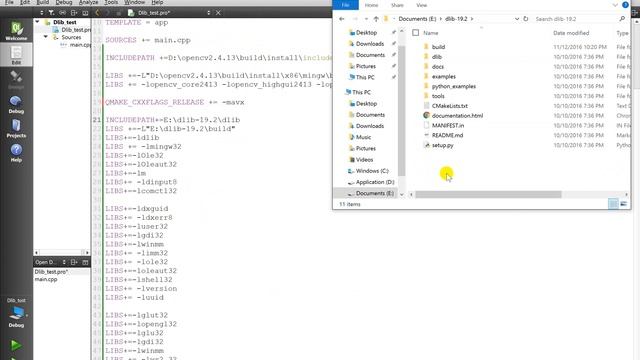Navigate to Documents (E:) in address bar

(x=417, y=19)
